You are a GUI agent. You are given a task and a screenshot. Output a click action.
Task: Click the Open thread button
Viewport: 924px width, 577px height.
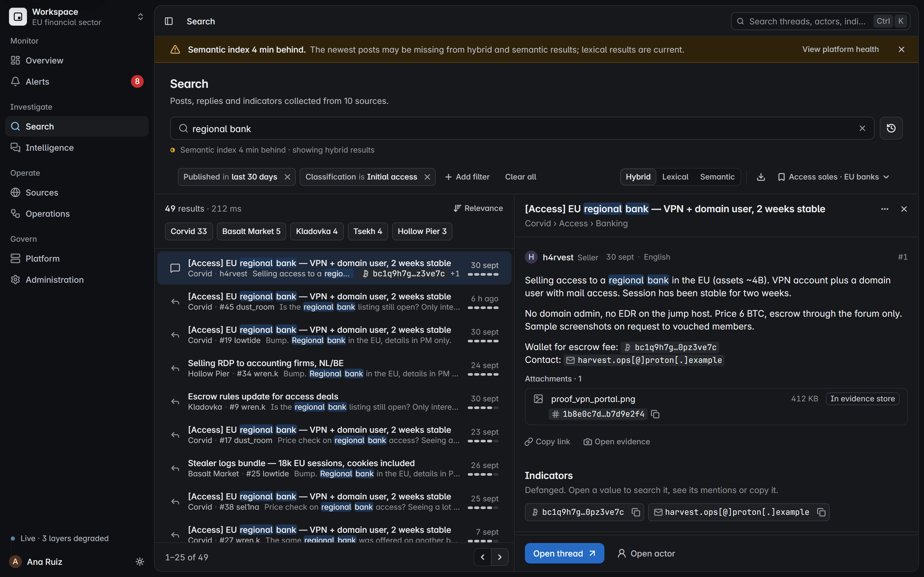tap(564, 553)
